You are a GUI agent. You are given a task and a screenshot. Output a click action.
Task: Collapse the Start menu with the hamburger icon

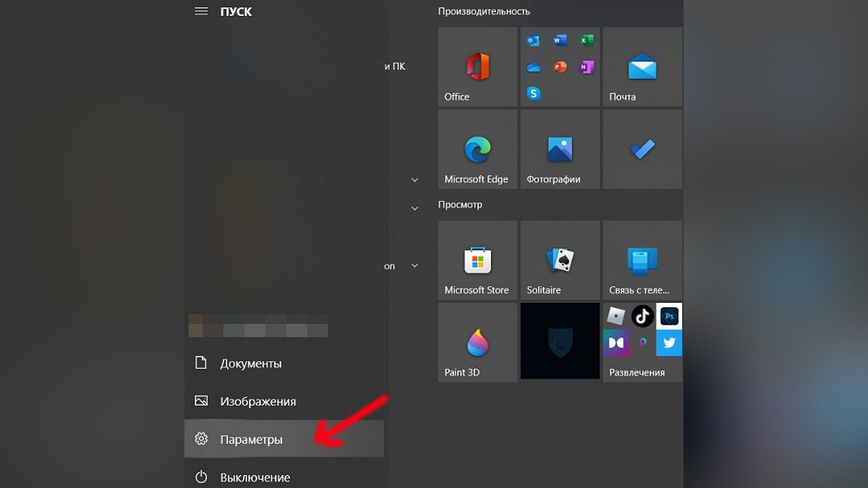[x=201, y=12]
